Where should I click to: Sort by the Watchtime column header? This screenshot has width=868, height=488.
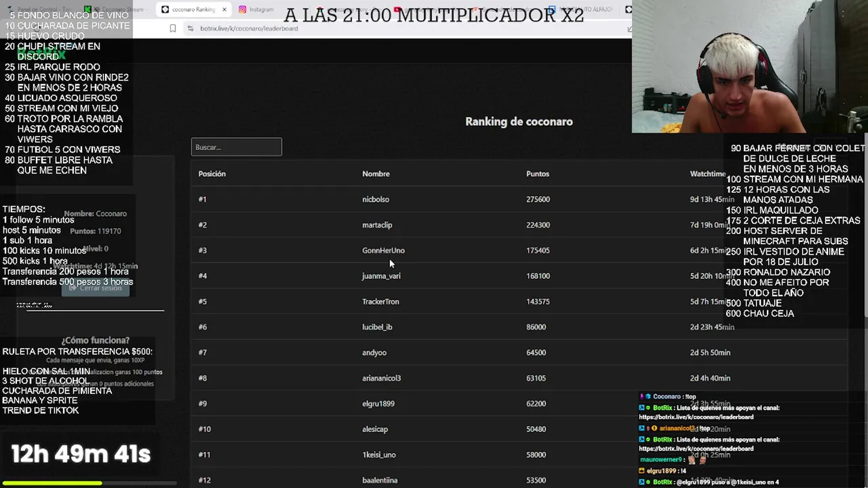708,174
